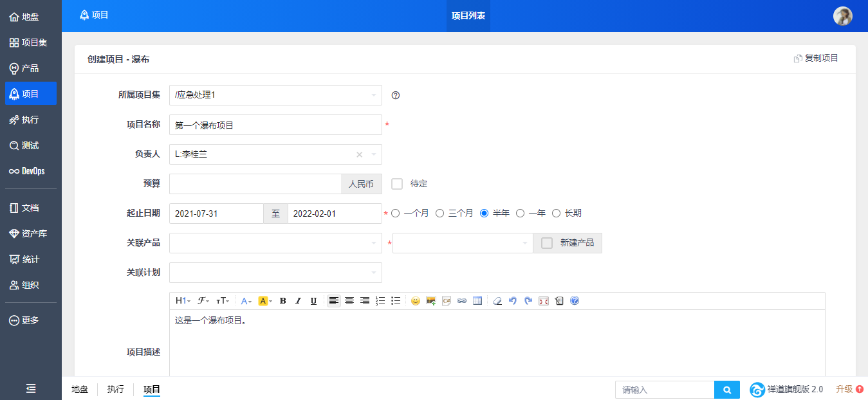
Task: Switch to 项目列表 top tab
Action: click(468, 16)
